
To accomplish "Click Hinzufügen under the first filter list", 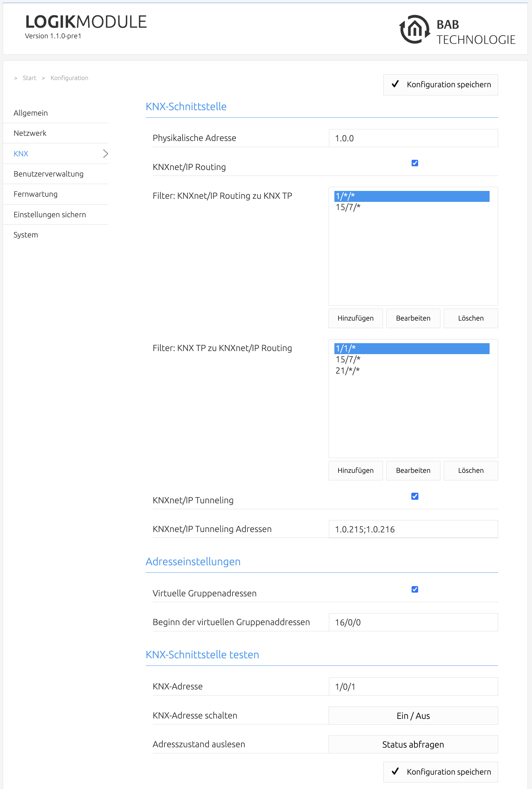I will point(356,318).
